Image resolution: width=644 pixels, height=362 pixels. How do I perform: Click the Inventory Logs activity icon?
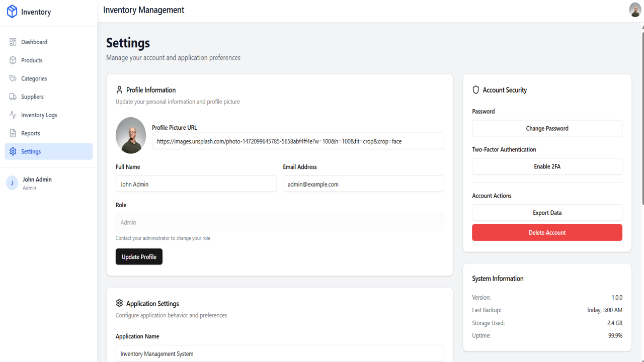[x=13, y=115]
